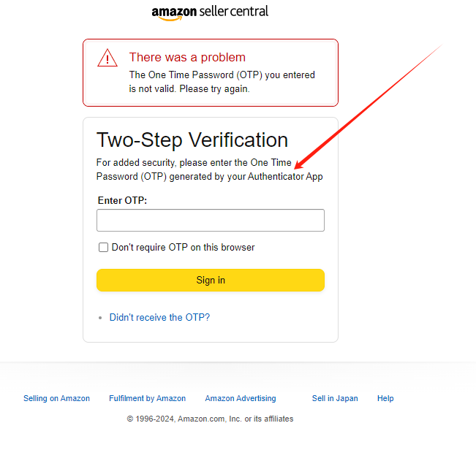Click the red arrow annotation tip

coord(296,167)
